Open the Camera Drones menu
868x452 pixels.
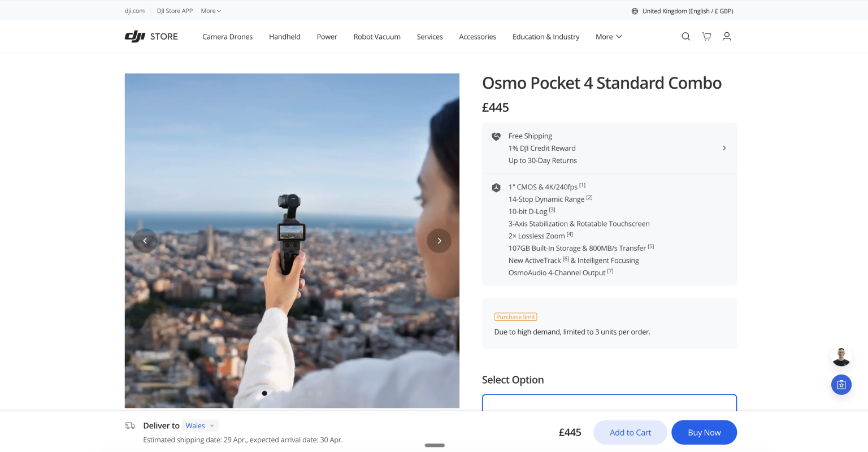point(228,37)
